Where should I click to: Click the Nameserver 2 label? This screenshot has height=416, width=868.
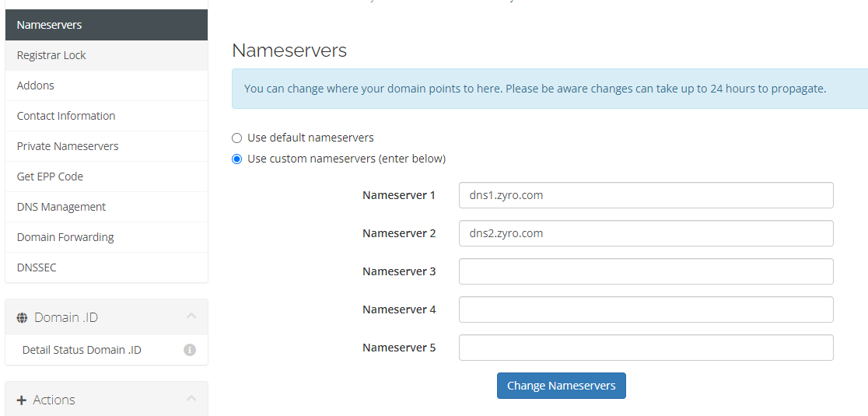(399, 233)
